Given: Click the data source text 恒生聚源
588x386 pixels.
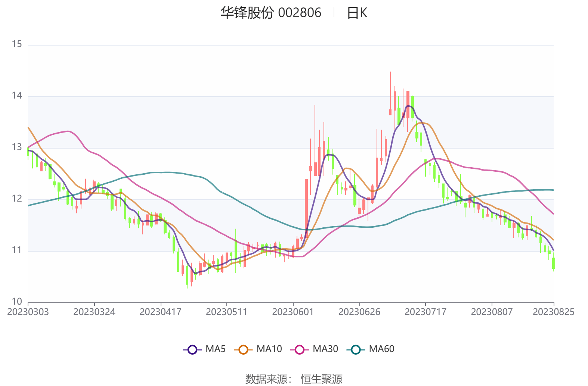Looking at the screenshot, I should pyautogui.click(x=322, y=379).
